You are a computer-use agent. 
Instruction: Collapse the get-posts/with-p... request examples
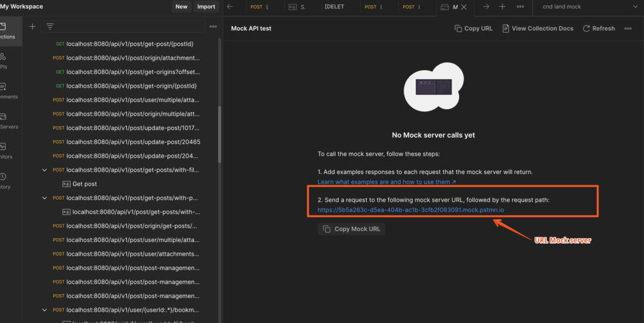(x=45, y=198)
